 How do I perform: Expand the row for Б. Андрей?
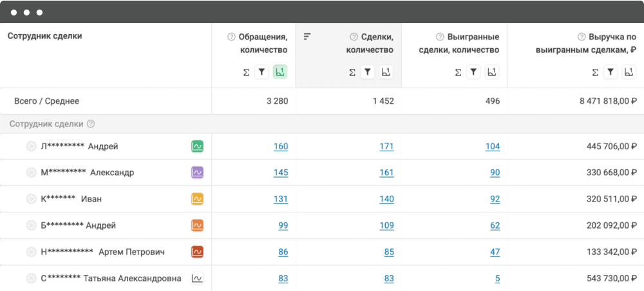click(x=31, y=225)
